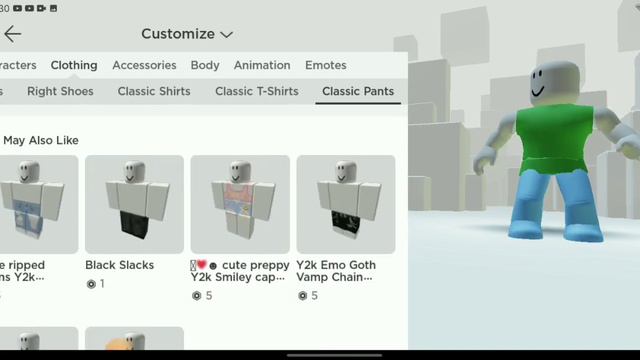Click the Y2k Emo Goth Vamp Chain title
The width and height of the screenshot is (640, 360).
pyautogui.click(x=336, y=271)
